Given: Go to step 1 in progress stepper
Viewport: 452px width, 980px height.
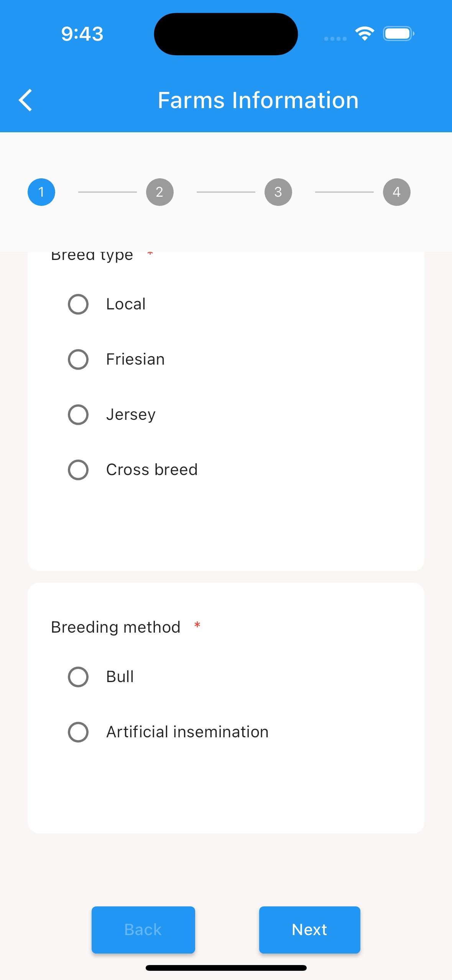Looking at the screenshot, I should 41,192.
